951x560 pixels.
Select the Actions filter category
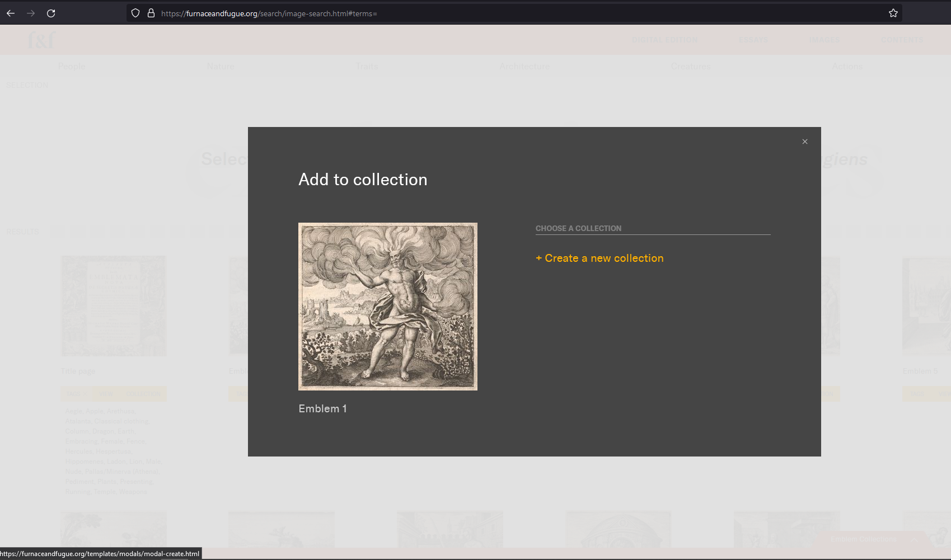(847, 67)
